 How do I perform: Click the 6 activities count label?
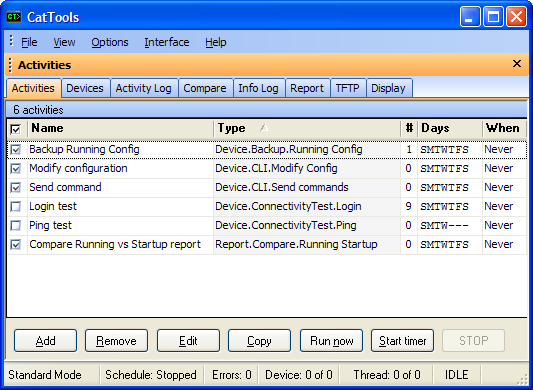coord(38,110)
